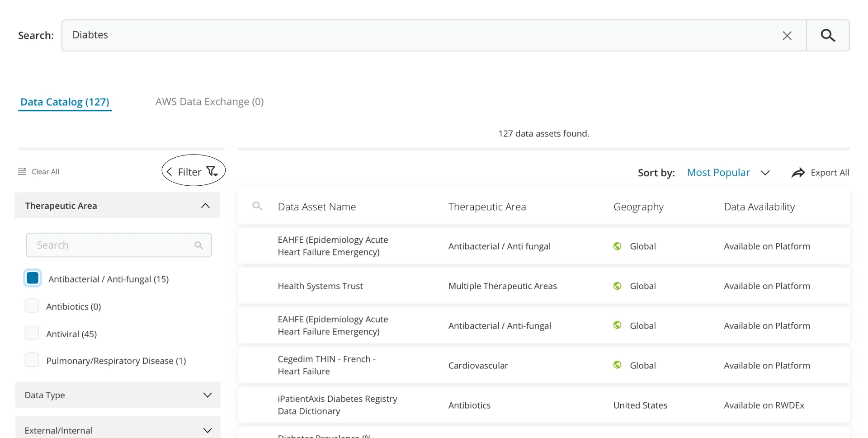Check the Antiviral (45) filter
This screenshot has height=438, width=868.
pos(32,333)
